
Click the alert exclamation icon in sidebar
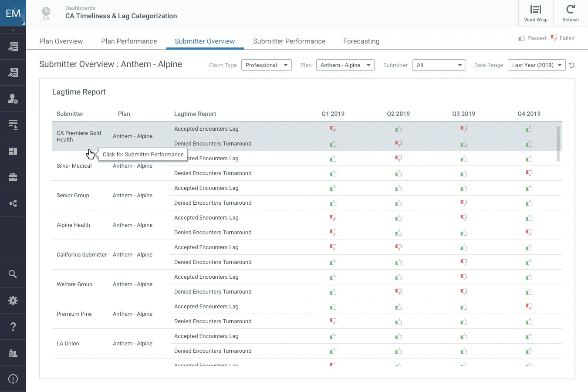13,379
